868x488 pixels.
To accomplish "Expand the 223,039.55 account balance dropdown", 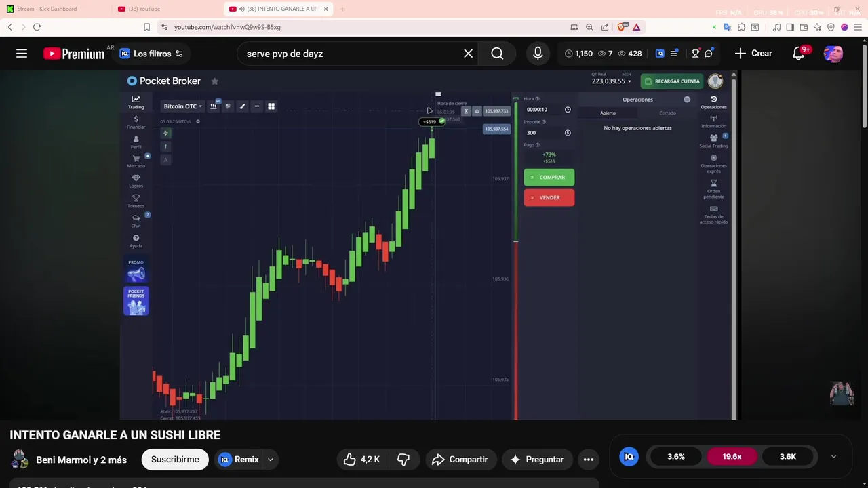I will (612, 81).
